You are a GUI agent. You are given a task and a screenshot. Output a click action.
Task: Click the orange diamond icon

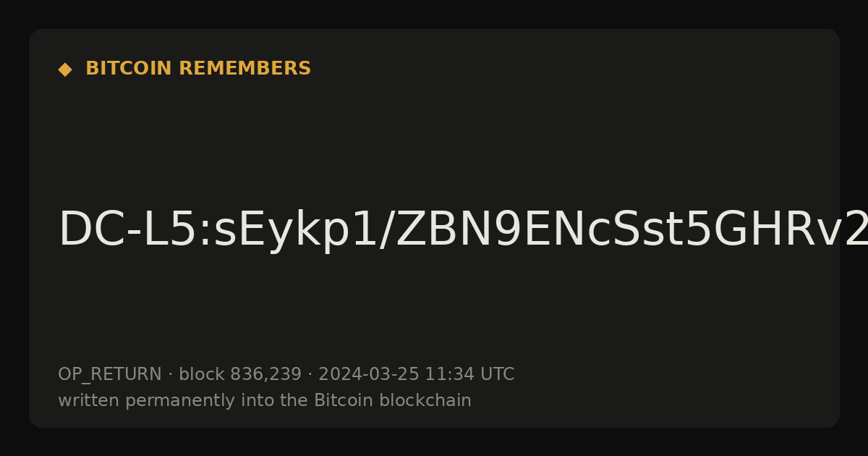click(65, 69)
